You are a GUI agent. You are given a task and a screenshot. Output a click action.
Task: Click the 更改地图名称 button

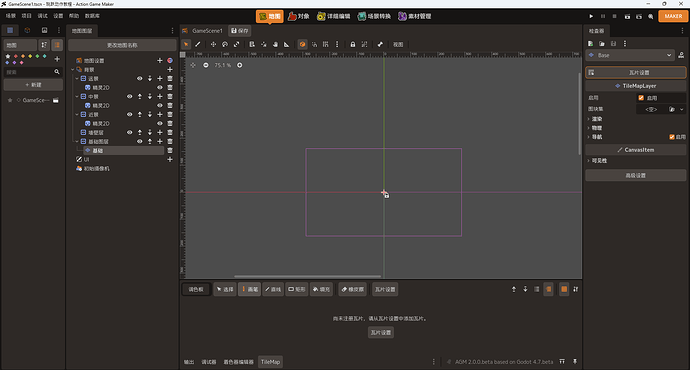122,45
